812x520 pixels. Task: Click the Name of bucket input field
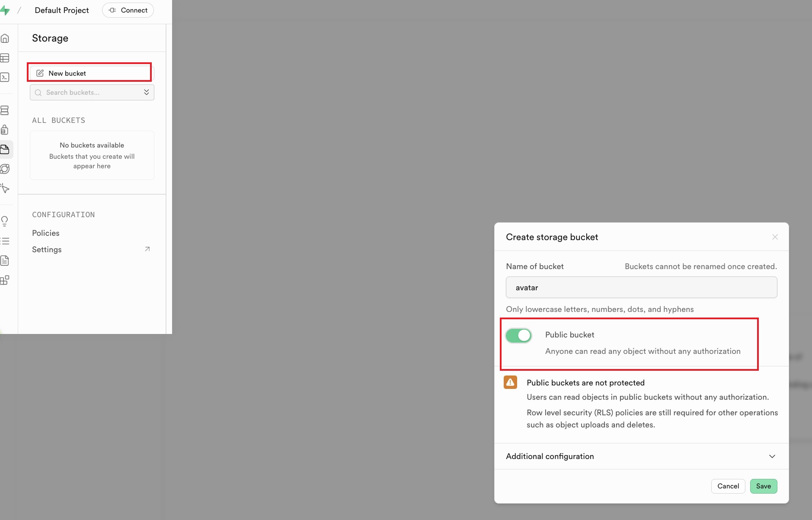point(641,288)
